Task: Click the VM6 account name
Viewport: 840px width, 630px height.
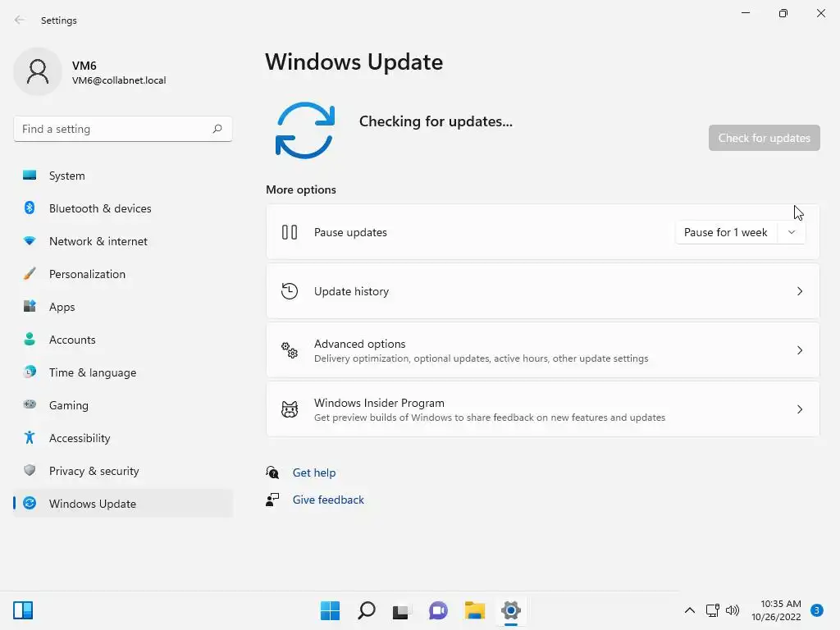Action: coord(84,66)
